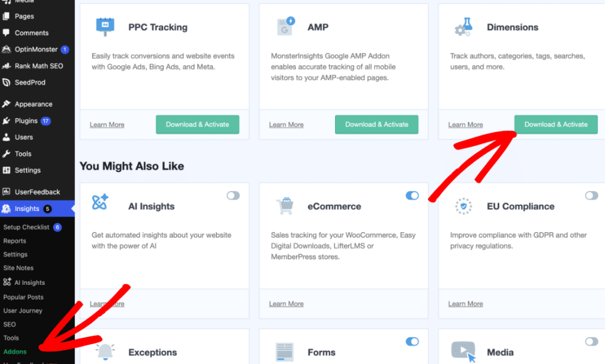
Task: Open the eCommerce Learn More link
Action: tap(286, 304)
